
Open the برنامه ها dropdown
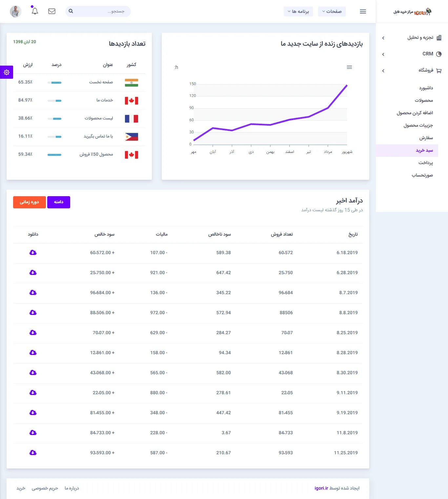[x=298, y=11]
